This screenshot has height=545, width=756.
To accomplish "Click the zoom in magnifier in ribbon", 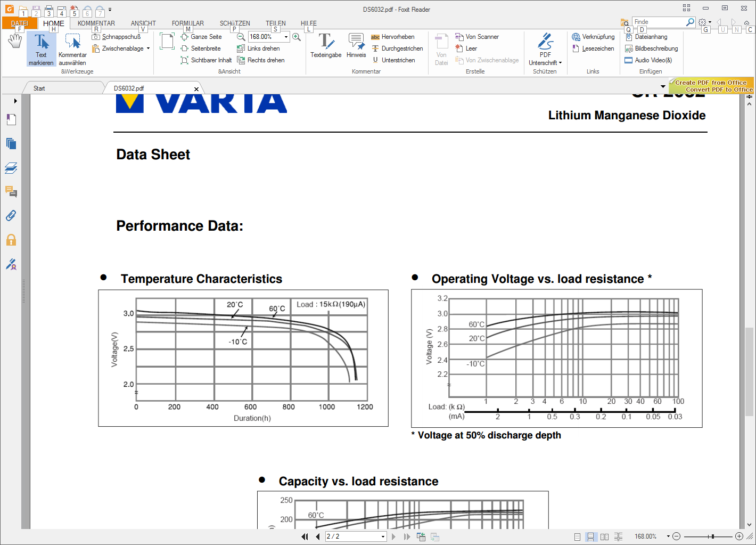I will point(297,37).
